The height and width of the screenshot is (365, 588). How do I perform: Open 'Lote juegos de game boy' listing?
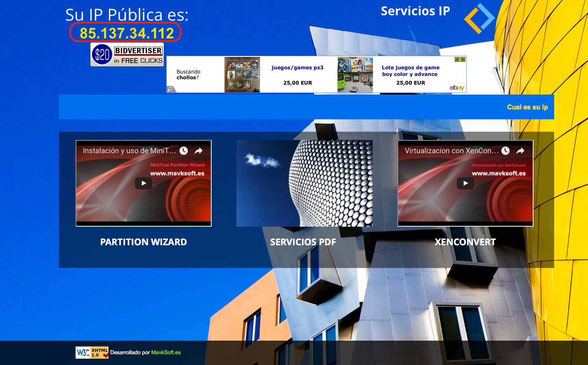click(x=410, y=71)
